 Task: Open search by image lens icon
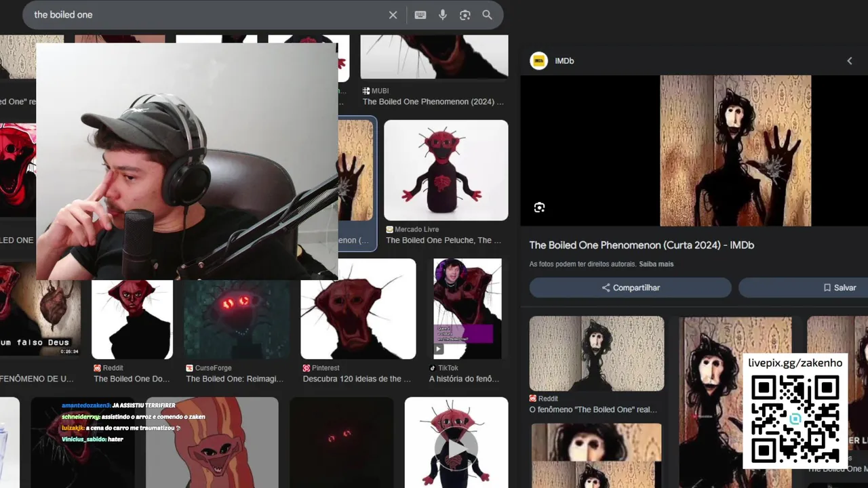(x=465, y=15)
